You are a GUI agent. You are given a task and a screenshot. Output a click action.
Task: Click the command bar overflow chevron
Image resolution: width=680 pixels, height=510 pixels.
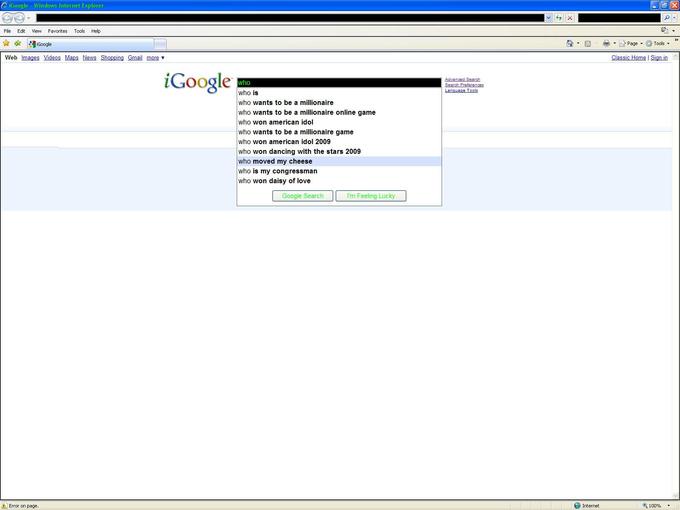click(x=676, y=40)
